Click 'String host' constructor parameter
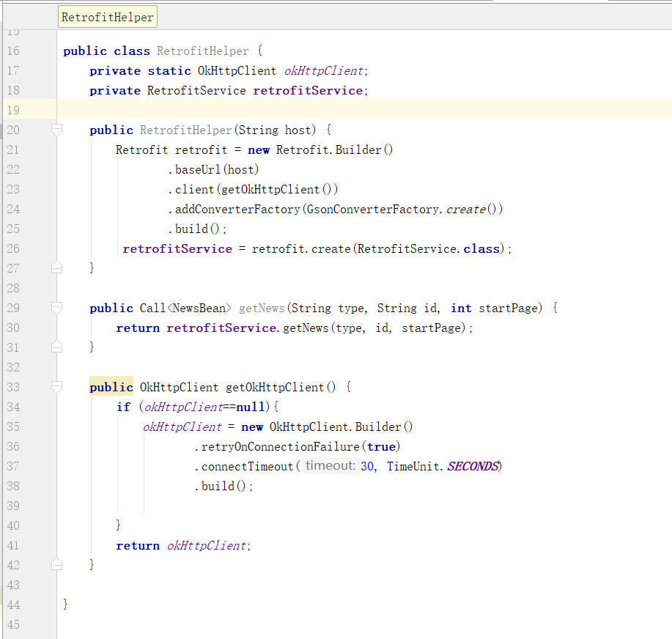Image resolution: width=672 pixels, height=639 pixels. click(x=277, y=130)
